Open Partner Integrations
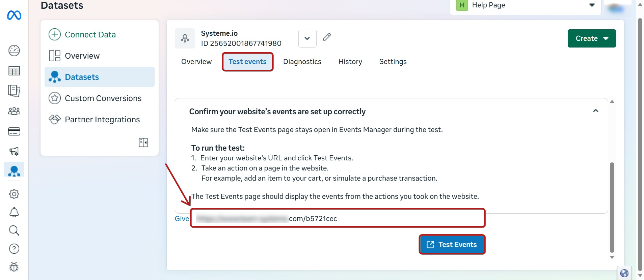 100,119
